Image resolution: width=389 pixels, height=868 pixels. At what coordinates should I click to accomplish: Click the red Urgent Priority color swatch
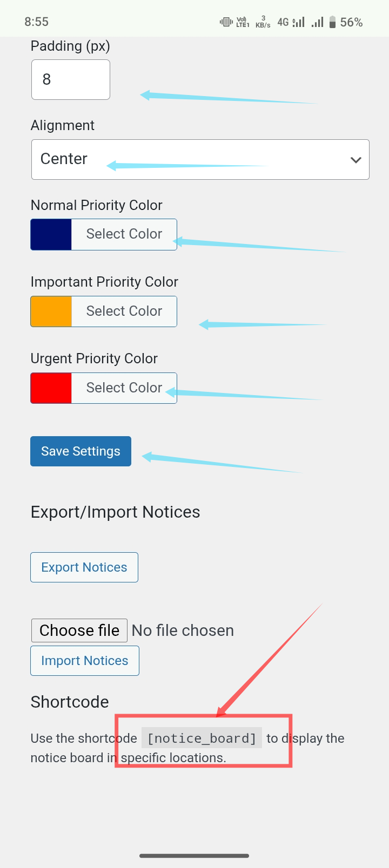[51, 388]
